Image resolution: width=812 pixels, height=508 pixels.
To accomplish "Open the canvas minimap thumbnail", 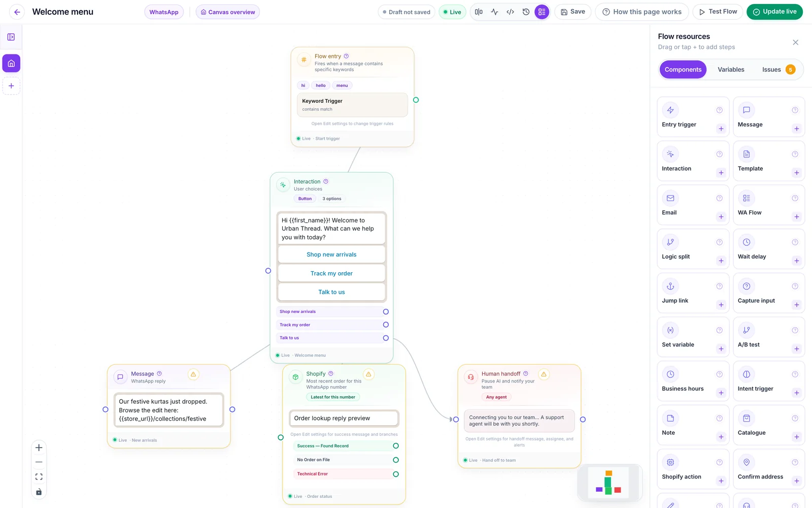I will [610, 483].
